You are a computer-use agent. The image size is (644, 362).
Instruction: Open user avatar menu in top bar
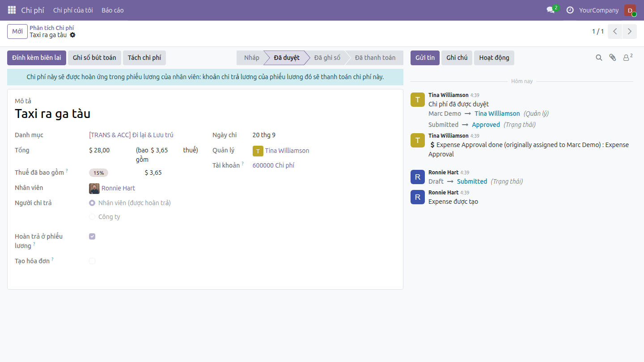tap(630, 10)
